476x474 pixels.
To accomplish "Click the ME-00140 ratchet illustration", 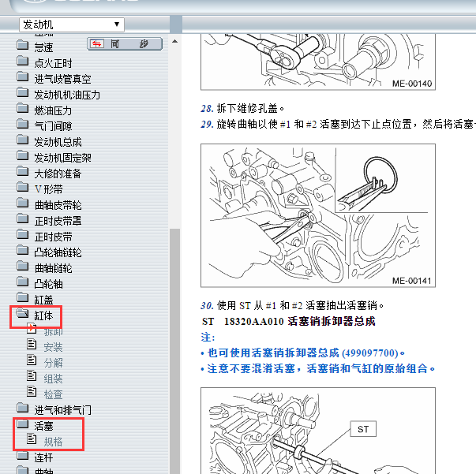I will click(x=318, y=62).
